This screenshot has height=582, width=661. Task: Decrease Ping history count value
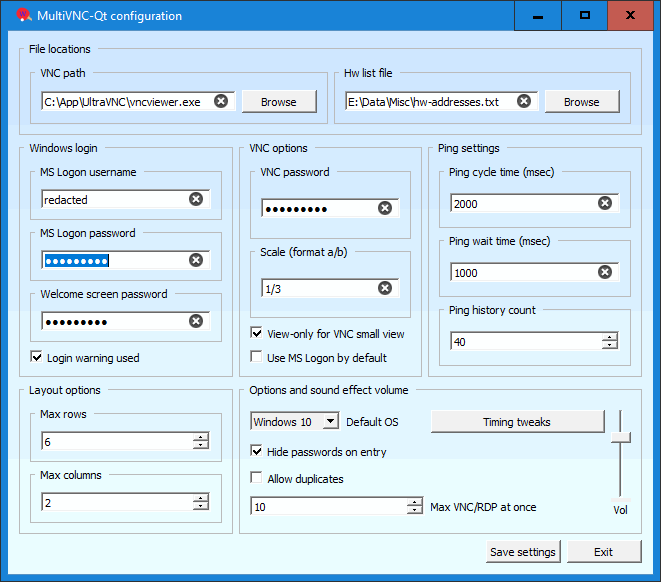pos(610,345)
